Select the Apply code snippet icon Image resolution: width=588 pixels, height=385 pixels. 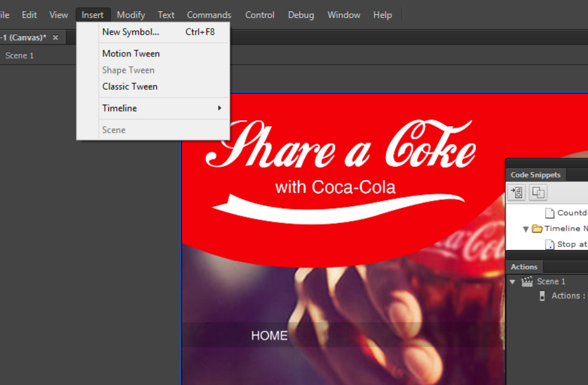[x=516, y=192]
